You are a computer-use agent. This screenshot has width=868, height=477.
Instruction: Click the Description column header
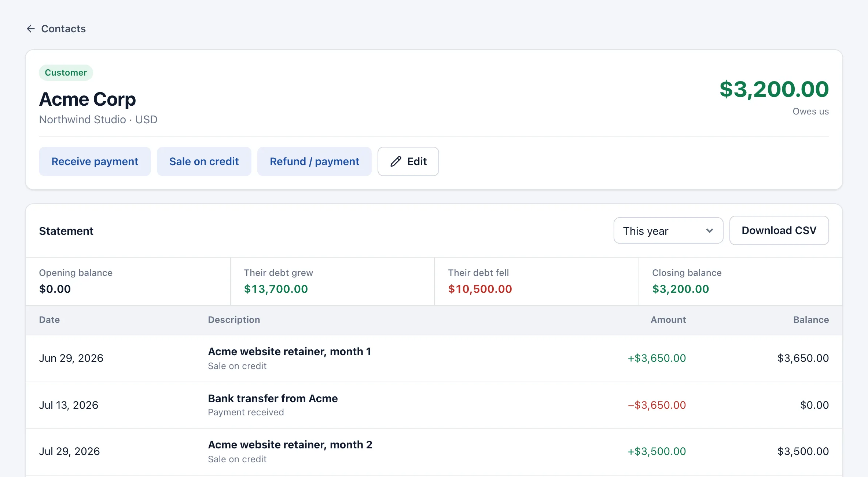pyautogui.click(x=234, y=320)
